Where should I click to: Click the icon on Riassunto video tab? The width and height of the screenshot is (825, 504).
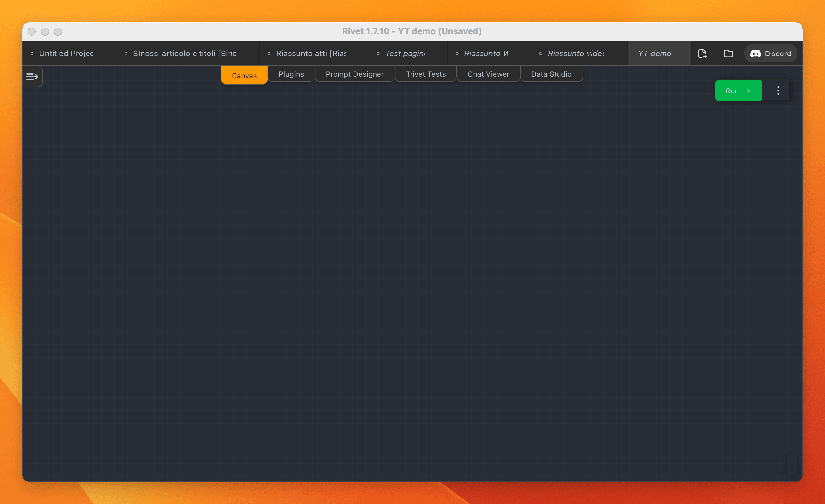coord(541,54)
